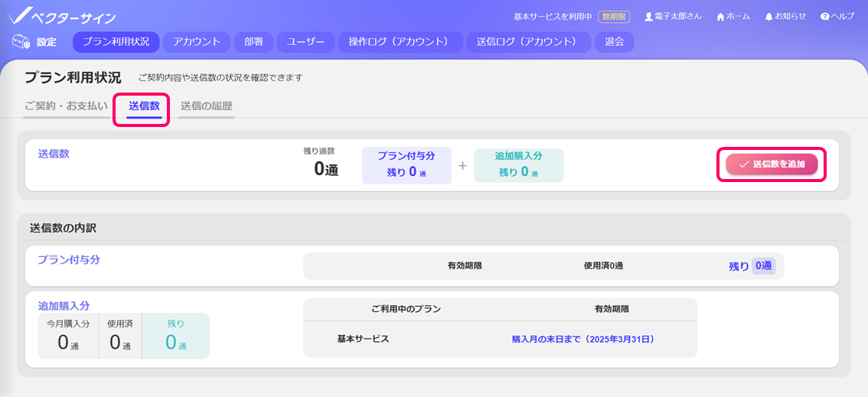Open 送信ログ（アカウント） tab
Screen dimensions: 868x397
(x=529, y=42)
